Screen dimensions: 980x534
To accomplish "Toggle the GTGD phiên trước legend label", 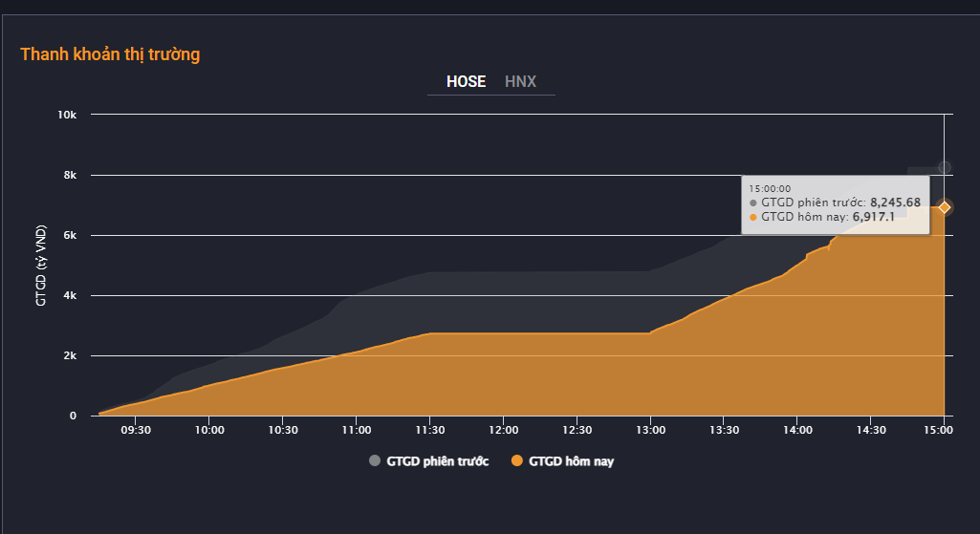I will (437, 461).
